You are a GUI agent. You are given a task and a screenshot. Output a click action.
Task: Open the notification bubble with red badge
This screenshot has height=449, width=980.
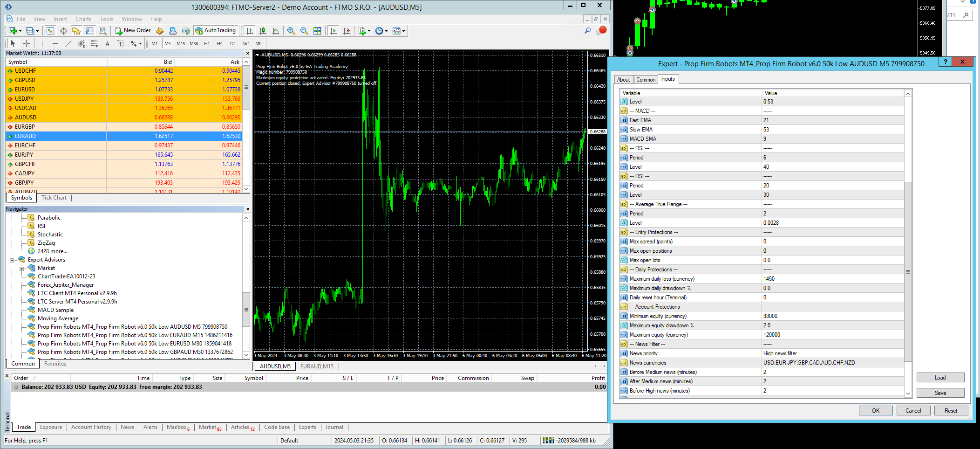coord(601,31)
